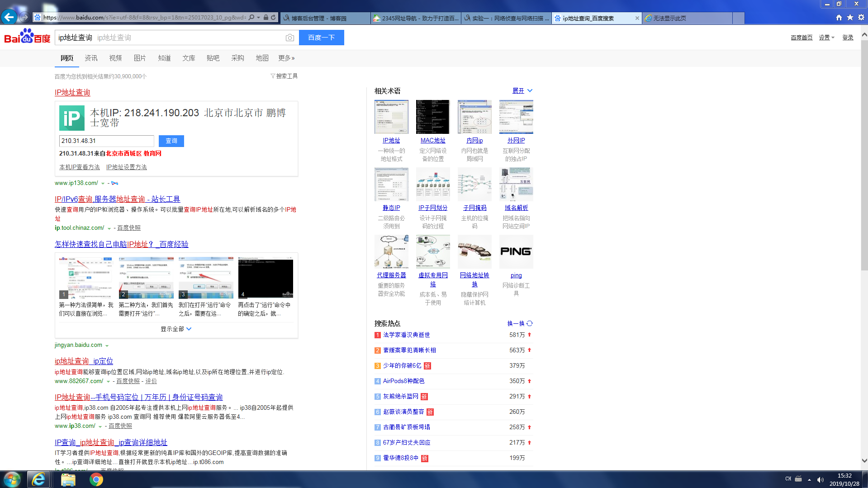The width and height of the screenshot is (868, 488).
Task: Open the 站长工具 IP/IPv6查询 result link
Action: coord(117,199)
